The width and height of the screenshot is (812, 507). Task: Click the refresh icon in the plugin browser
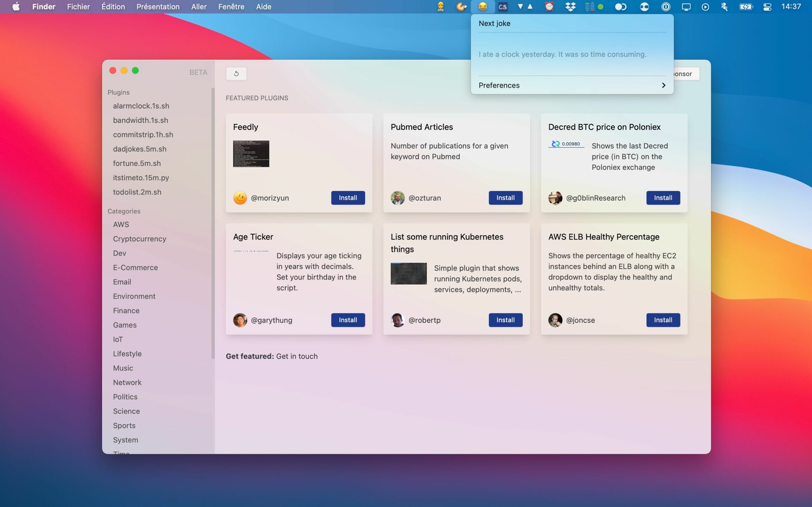coord(236,73)
